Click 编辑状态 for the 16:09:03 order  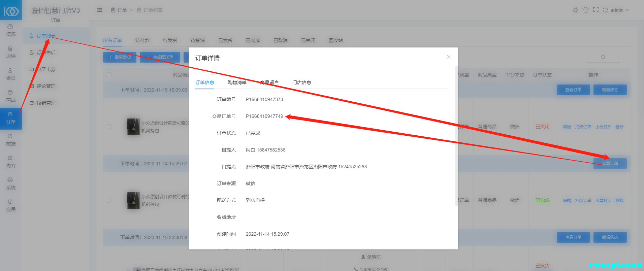tap(610, 90)
